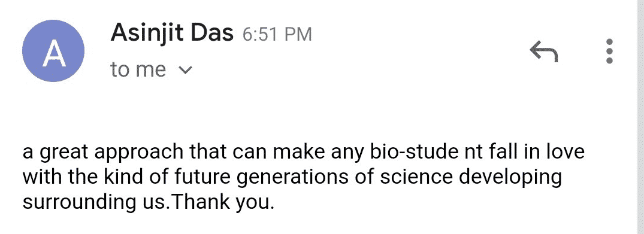Expand recipient details with the chevron

pyautogui.click(x=186, y=70)
